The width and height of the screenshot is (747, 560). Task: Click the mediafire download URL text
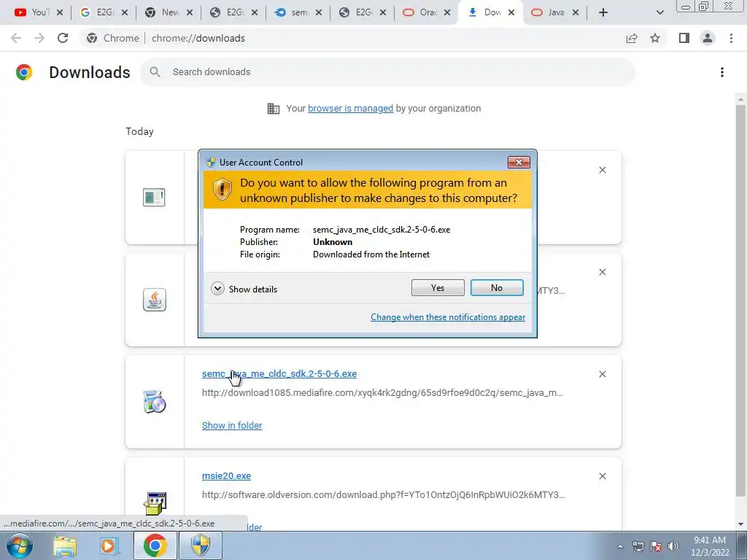pyautogui.click(x=382, y=393)
